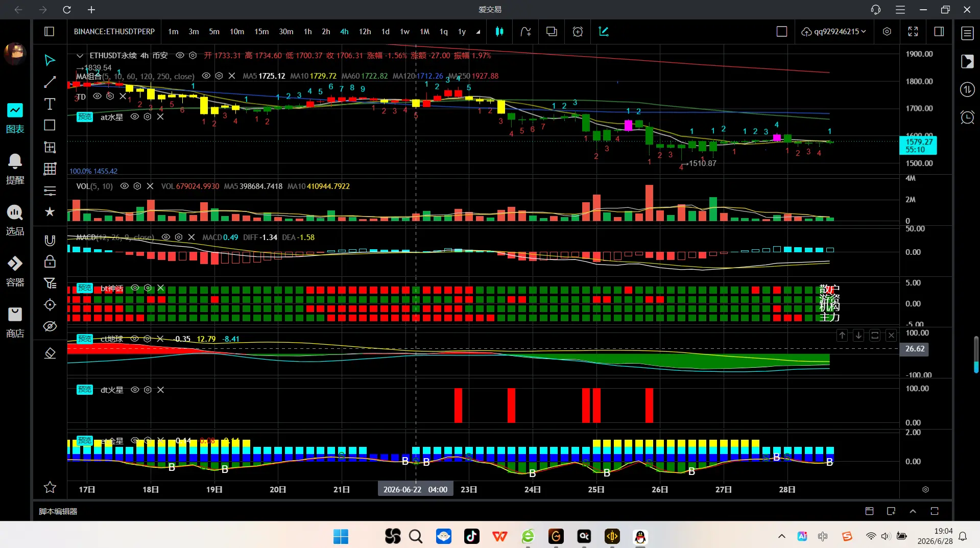This screenshot has width=980, height=548.
Task: Toggle visibility of dt火星 indicator
Action: (x=135, y=390)
